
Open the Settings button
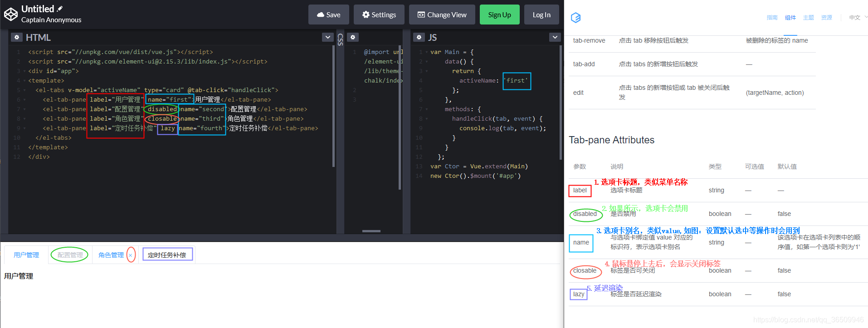(379, 15)
